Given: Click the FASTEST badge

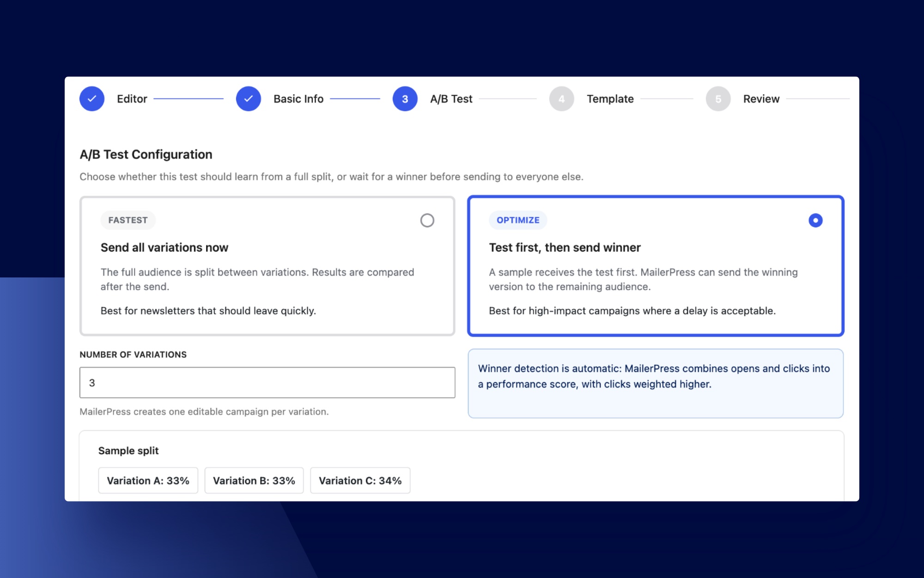Looking at the screenshot, I should tap(128, 220).
